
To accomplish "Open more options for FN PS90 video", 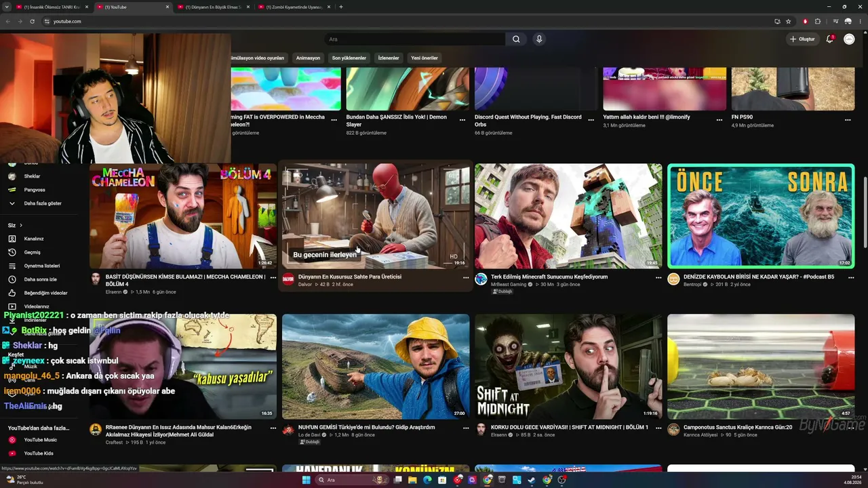I will (x=848, y=120).
